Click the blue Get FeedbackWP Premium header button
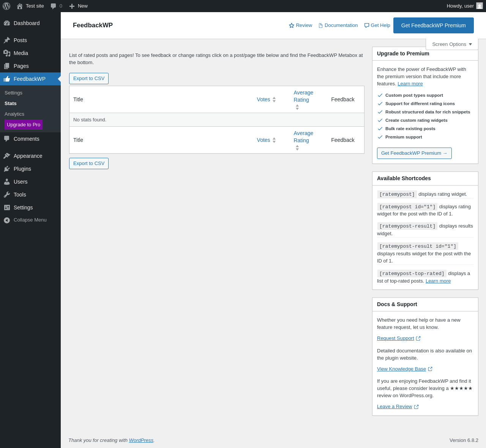The height and width of the screenshot is (448, 486). pos(434,25)
